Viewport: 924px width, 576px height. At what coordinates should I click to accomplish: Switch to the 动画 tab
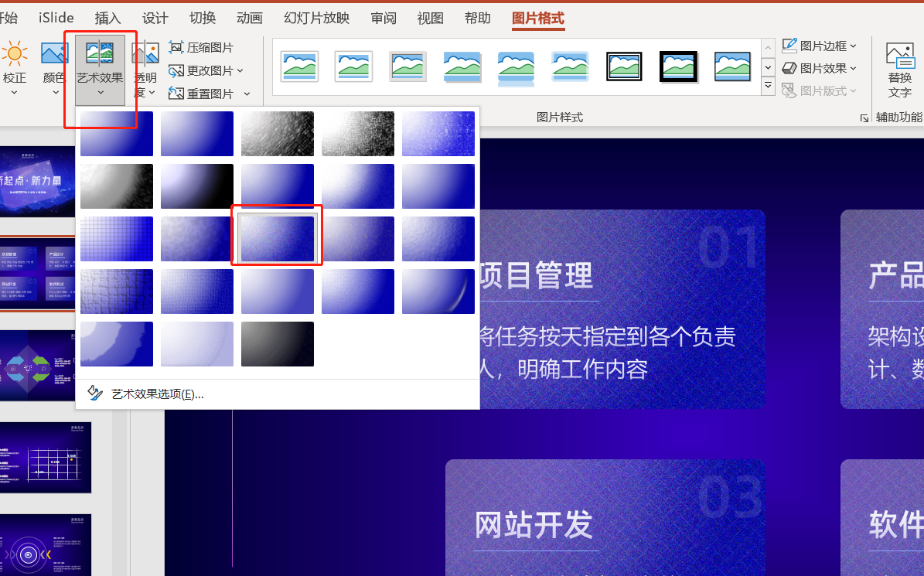point(249,18)
